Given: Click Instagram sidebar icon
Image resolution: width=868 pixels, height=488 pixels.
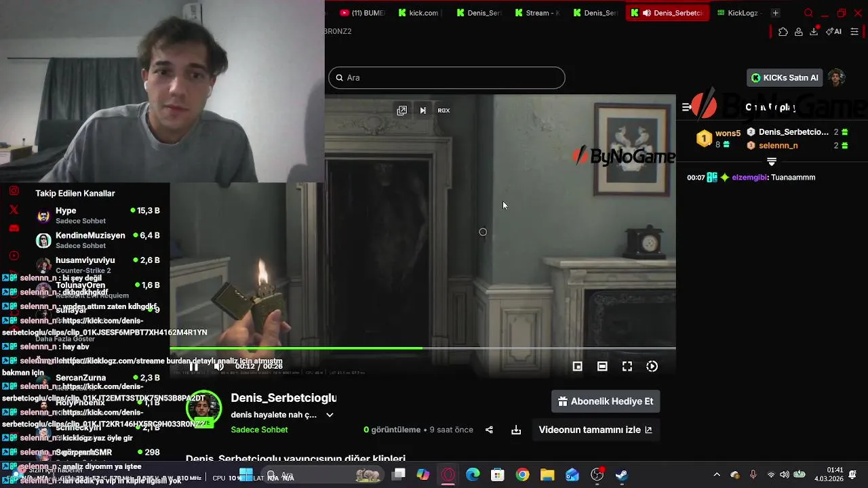Looking at the screenshot, I should tap(14, 191).
